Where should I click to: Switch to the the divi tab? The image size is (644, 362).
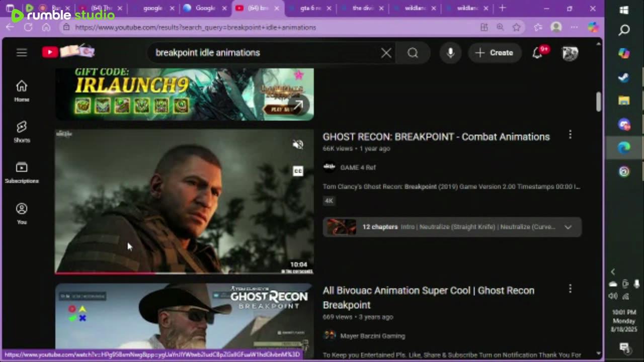click(x=363, y=8)
